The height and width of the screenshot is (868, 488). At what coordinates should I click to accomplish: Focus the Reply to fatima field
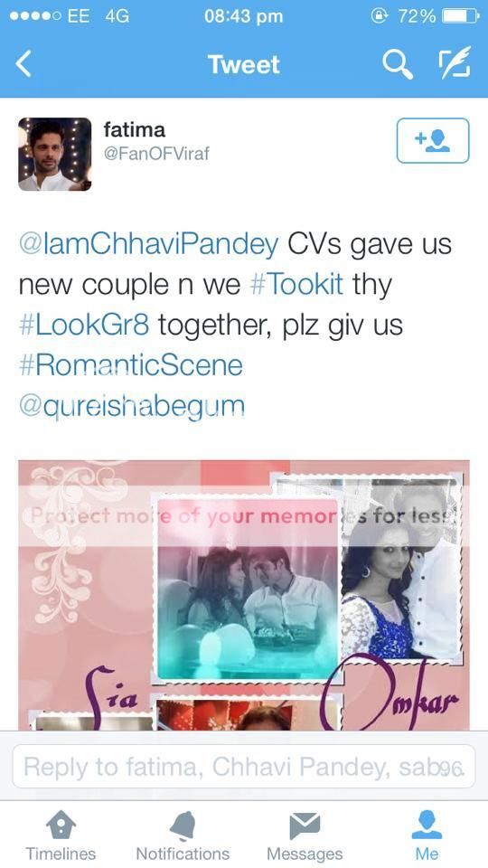click(243, 766)
